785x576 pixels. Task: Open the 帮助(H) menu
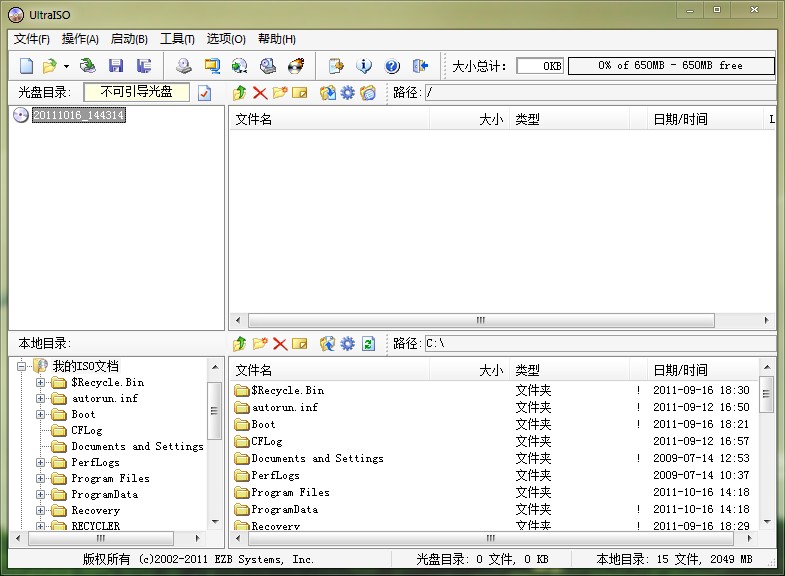(x=276, y=39)
